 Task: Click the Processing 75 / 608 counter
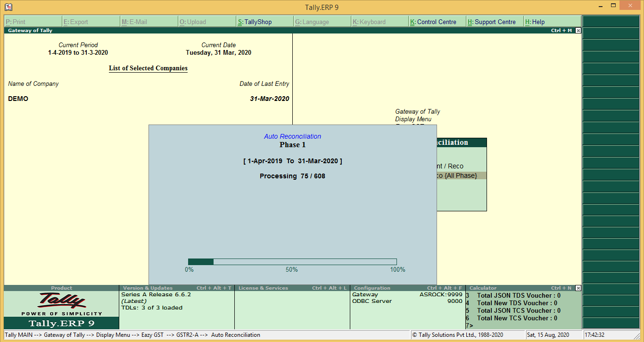tap(292, 176)
